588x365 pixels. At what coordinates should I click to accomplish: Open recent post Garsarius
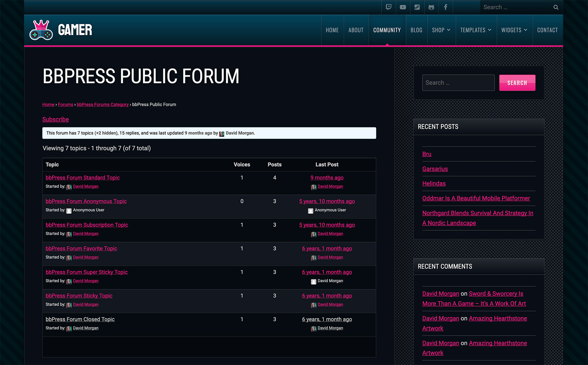coord(435,169)
